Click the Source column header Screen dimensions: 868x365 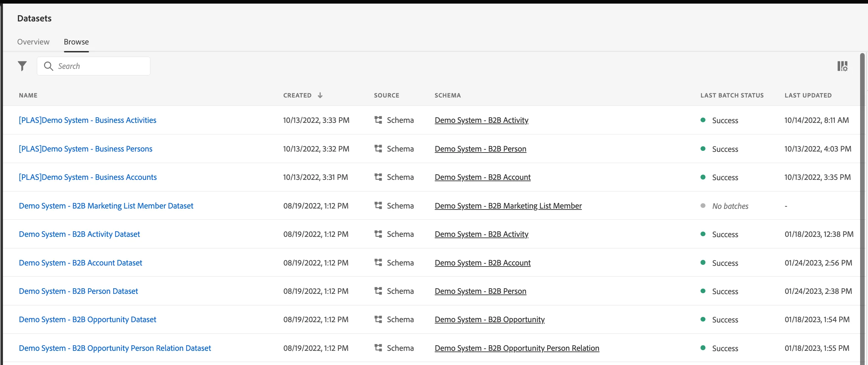387,95
